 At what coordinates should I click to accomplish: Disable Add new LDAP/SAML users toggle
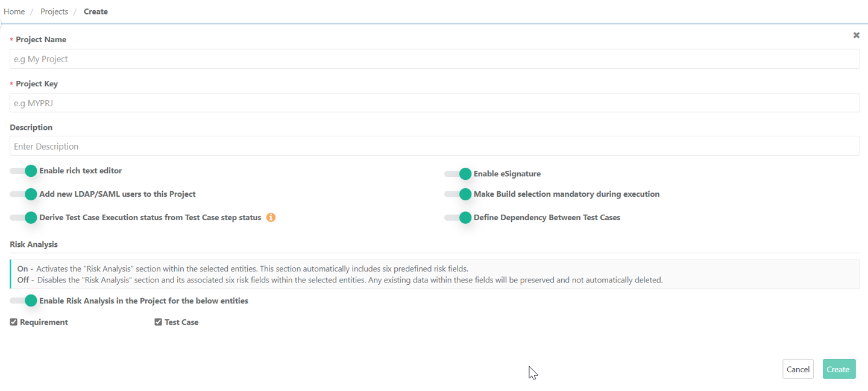click(24, 194)
